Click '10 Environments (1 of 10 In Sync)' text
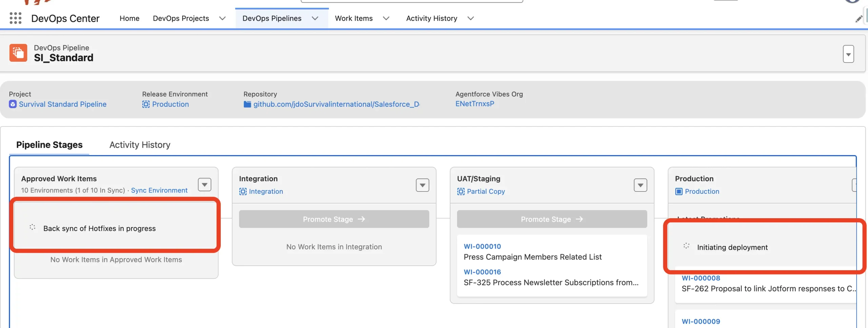The image size is (868, 328). click(x=73, y=190)
